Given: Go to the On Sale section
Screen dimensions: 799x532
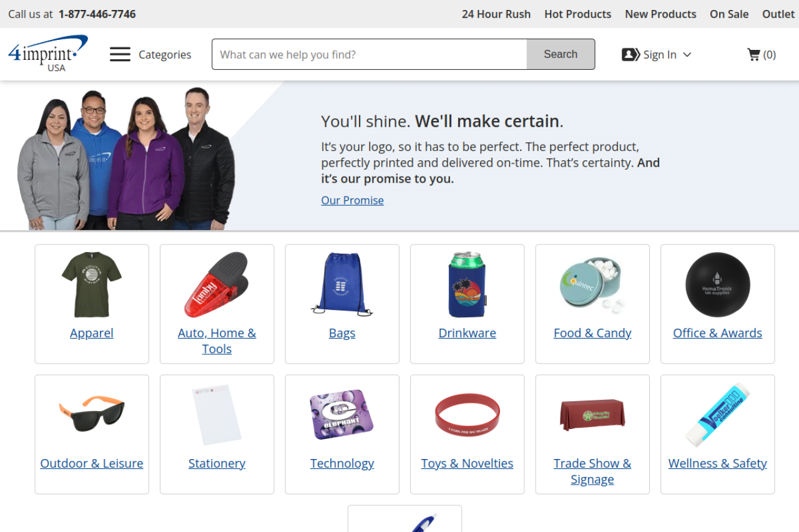Looking at the screenshot, I should [729, 14].
